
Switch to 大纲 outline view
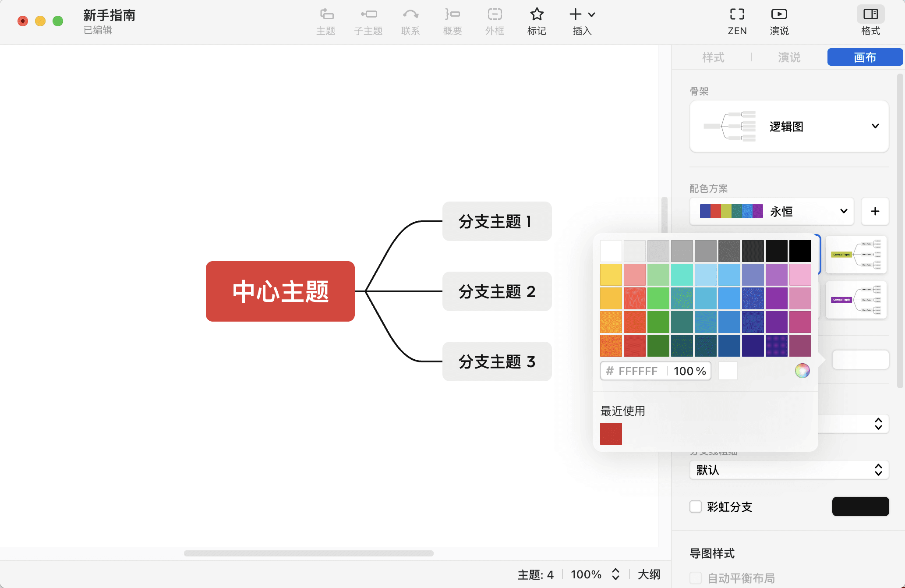pos(648,574)
